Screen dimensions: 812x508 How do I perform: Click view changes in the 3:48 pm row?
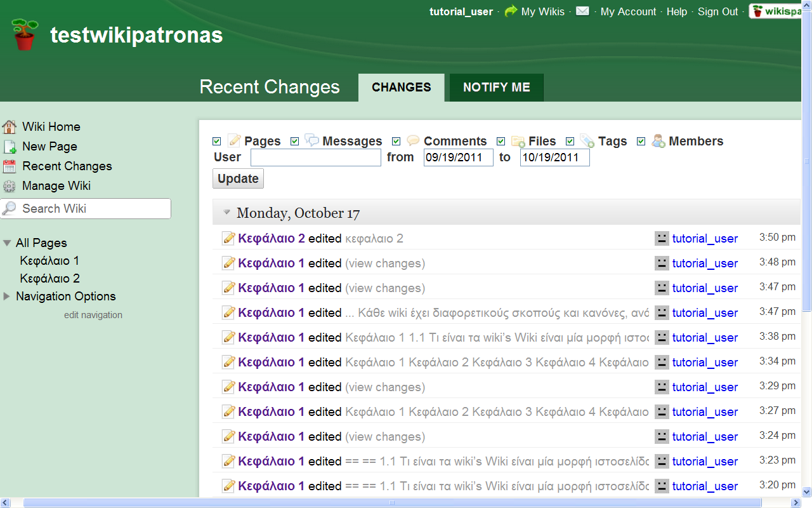pos(385,264)
